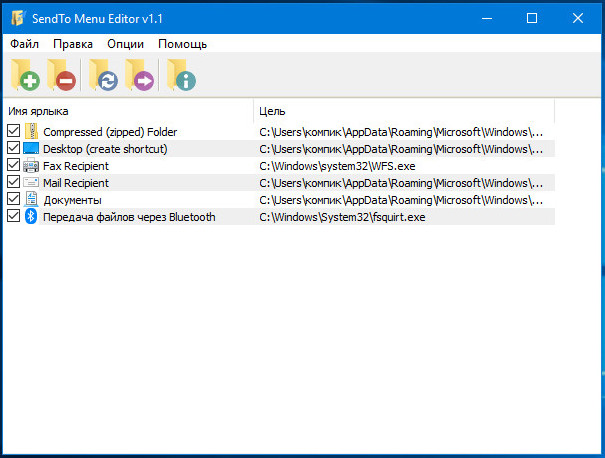Click the remove shortcut folder icon
This screenshot has height=458, width=605.
point(61,75)
